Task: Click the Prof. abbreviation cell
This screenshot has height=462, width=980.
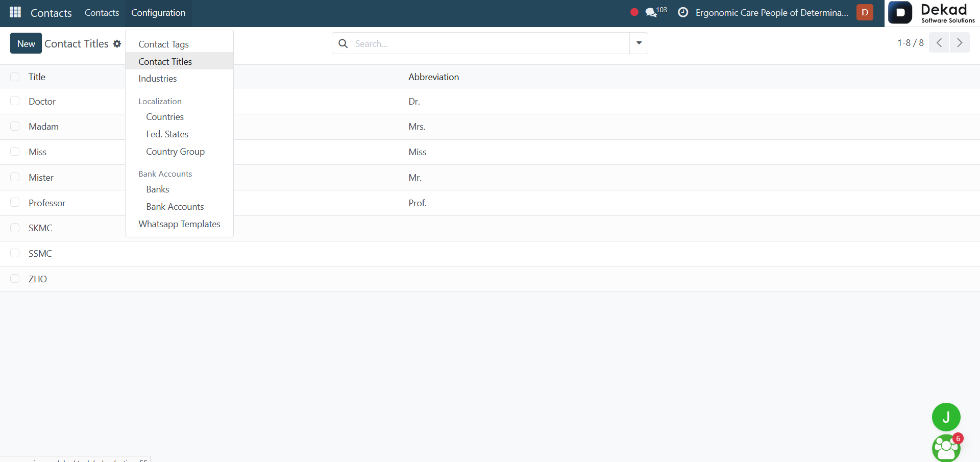Action: (418, 203)
